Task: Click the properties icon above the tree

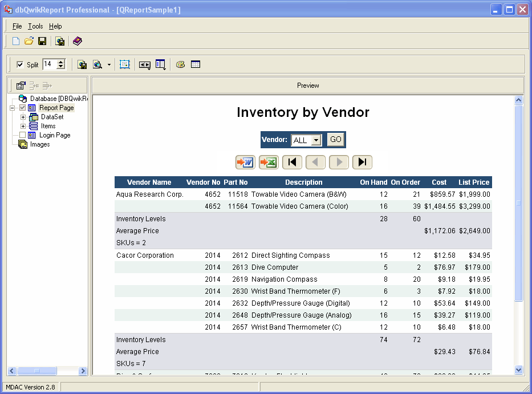Action: click(x=21, y=86)
